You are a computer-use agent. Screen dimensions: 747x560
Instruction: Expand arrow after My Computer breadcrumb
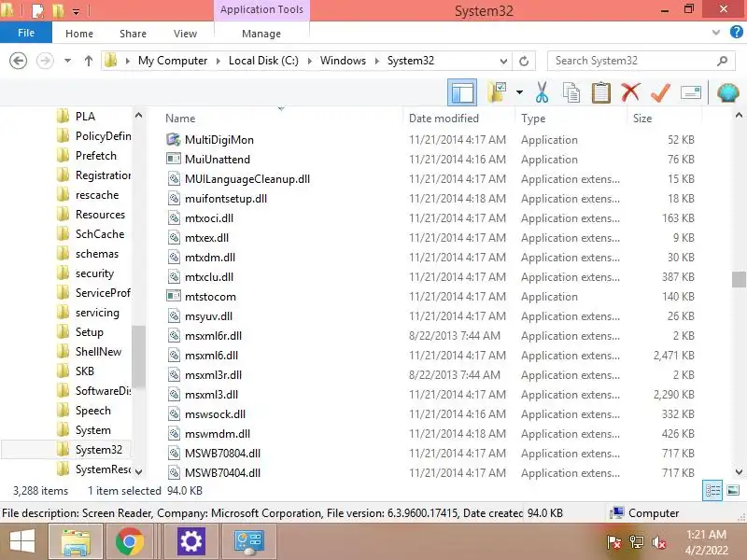tap(218, 61)
